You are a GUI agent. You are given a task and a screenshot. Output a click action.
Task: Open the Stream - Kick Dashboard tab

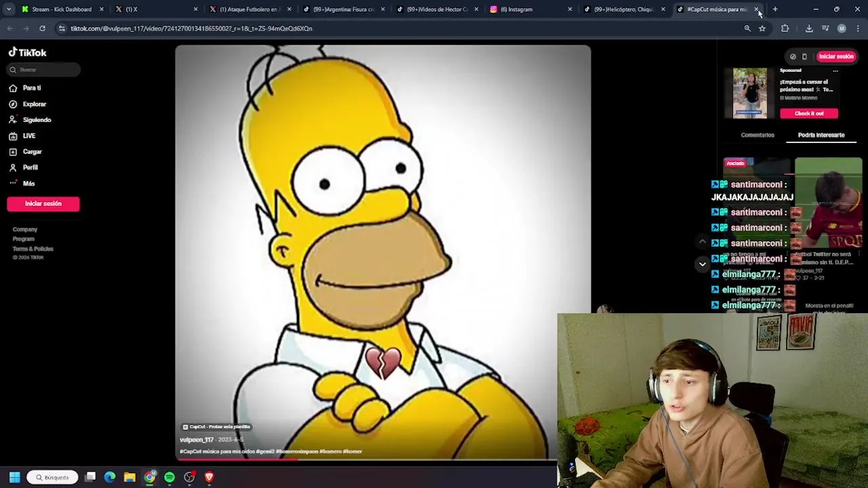click(x=61, y=9)
